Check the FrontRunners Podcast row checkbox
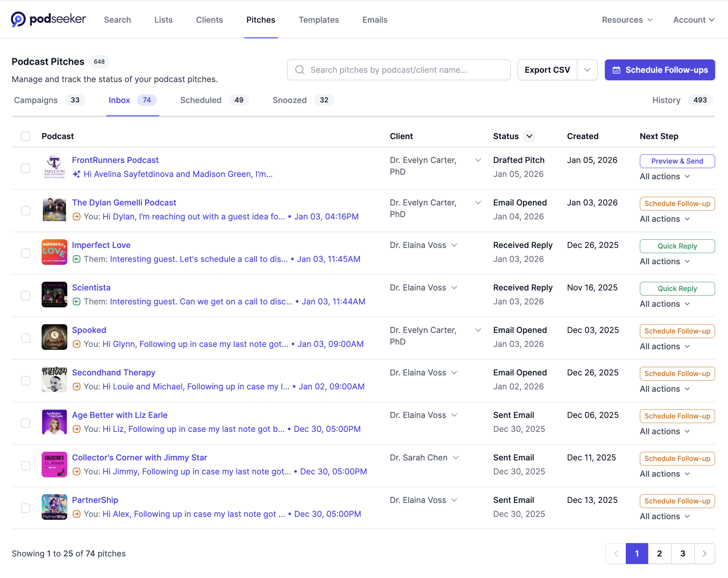Screen dimensions: 728x578 coord(26,168)
